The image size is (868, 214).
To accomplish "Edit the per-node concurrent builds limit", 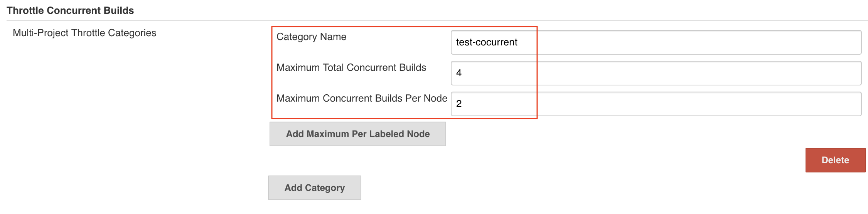I will [656, 104].
